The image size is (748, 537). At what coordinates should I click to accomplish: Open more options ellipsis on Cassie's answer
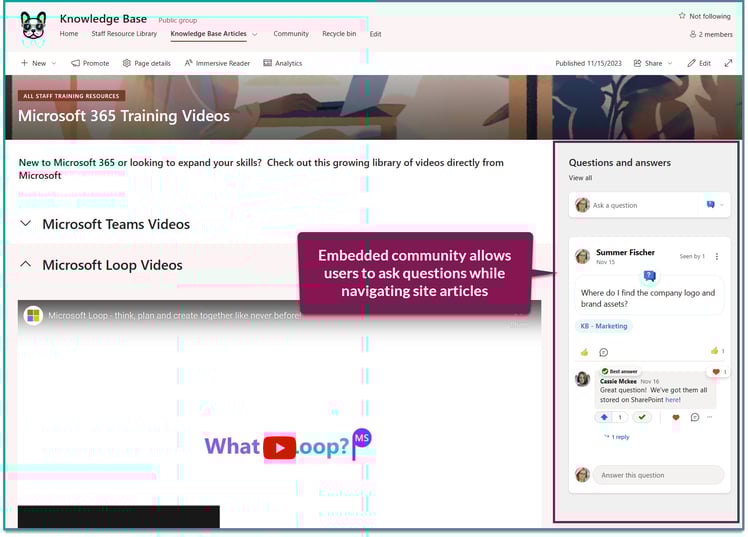click(x=710, y=417)
